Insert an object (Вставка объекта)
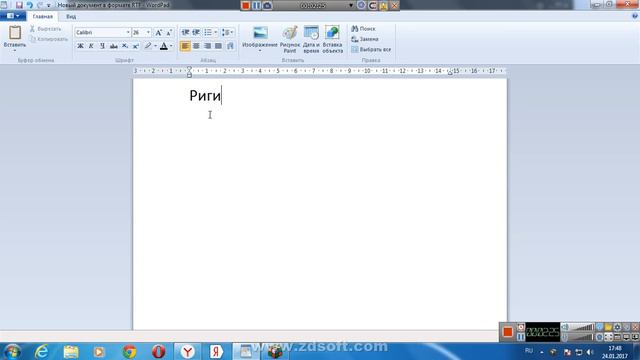Screen dimensions: 640x360 (x=332, y=39)
